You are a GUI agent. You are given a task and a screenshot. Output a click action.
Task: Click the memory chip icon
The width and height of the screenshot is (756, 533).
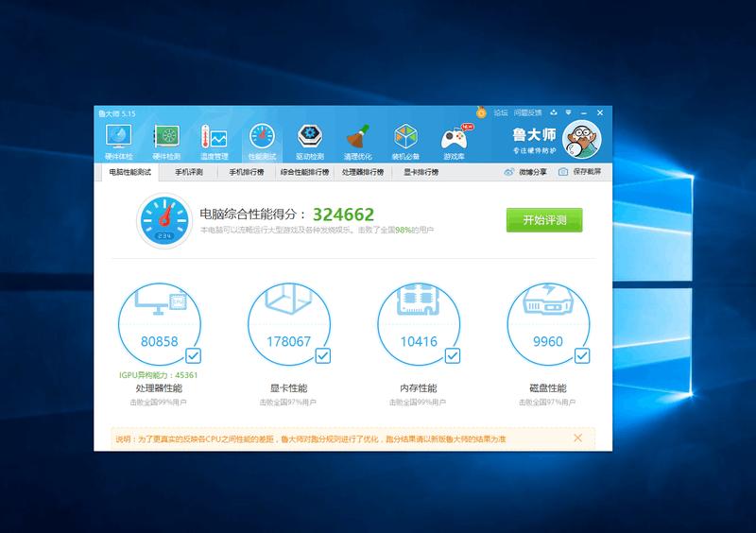coord(418,299)
